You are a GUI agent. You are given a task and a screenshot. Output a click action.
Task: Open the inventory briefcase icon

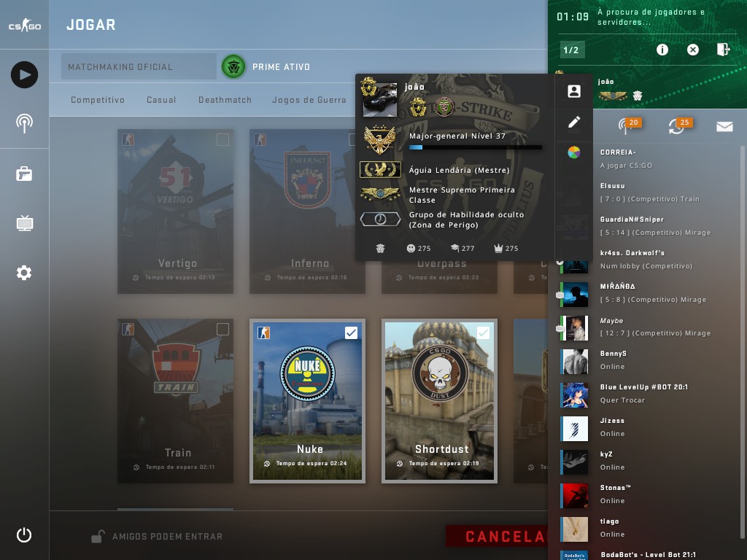point(24,174)
